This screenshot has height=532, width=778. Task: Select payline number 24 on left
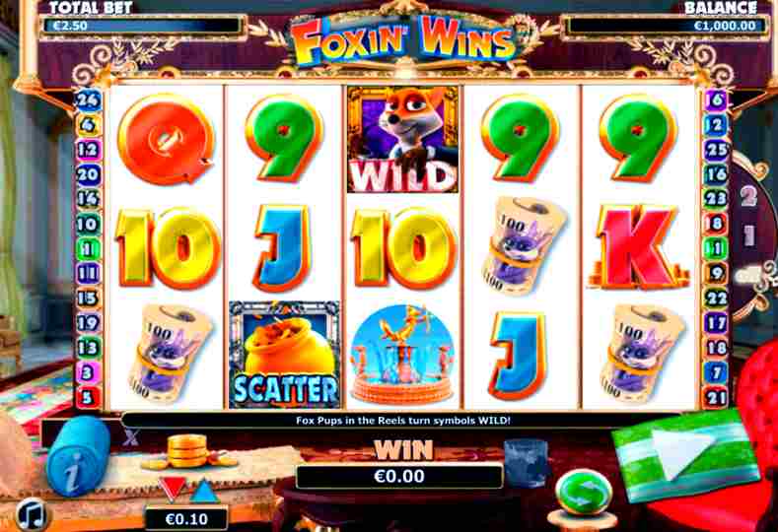(89, 100)
